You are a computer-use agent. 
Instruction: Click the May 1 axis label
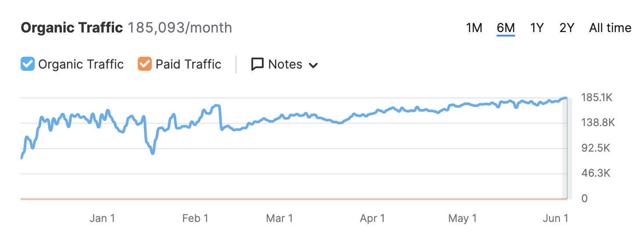pos(462,218)
